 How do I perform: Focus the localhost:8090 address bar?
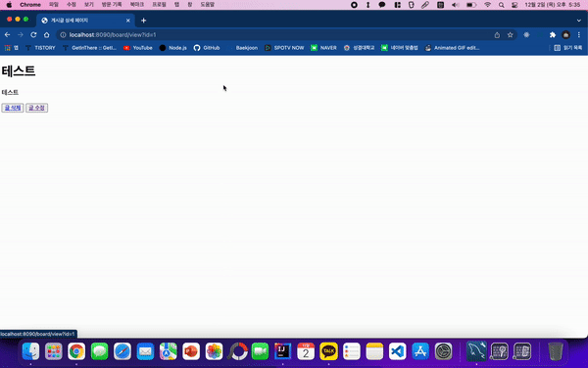[277, 35]
